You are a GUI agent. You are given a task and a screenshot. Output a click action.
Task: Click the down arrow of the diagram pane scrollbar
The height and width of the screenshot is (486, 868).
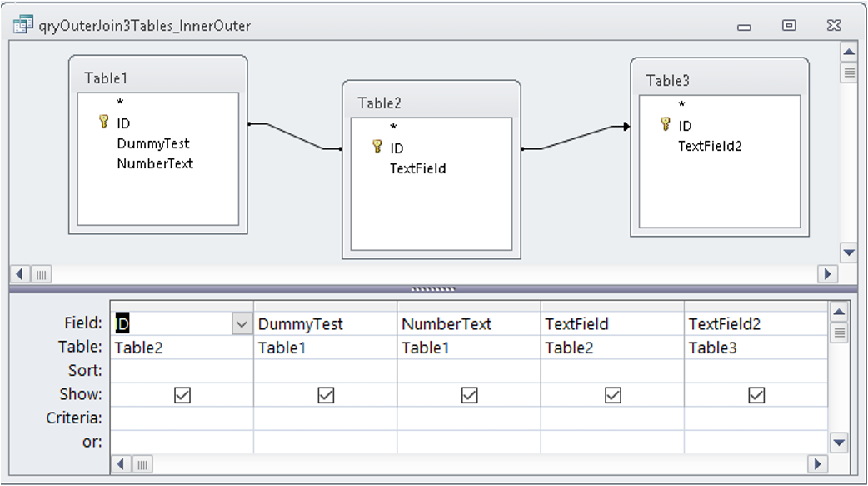click(849, 253)
